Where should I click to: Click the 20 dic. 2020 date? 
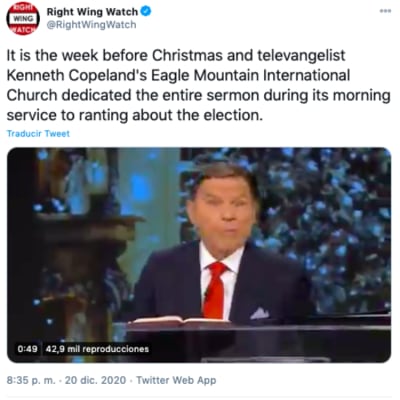click(95, 380)
